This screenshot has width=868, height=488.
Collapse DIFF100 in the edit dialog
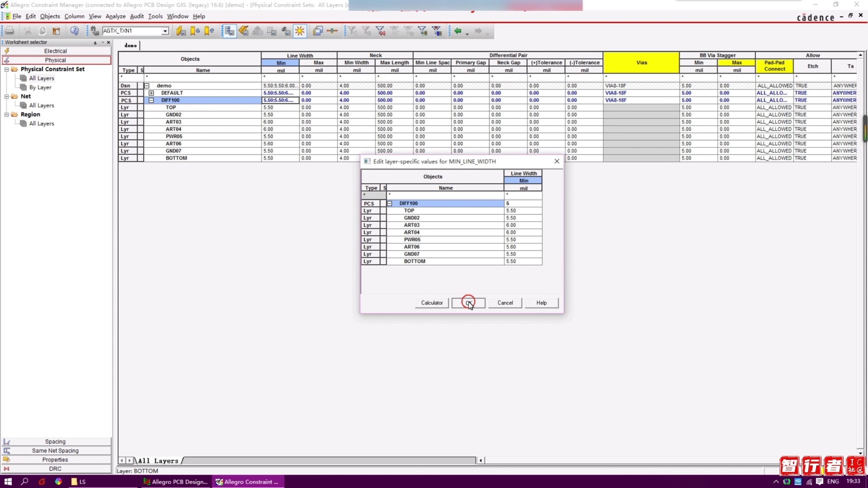click(x=389, y=204)
